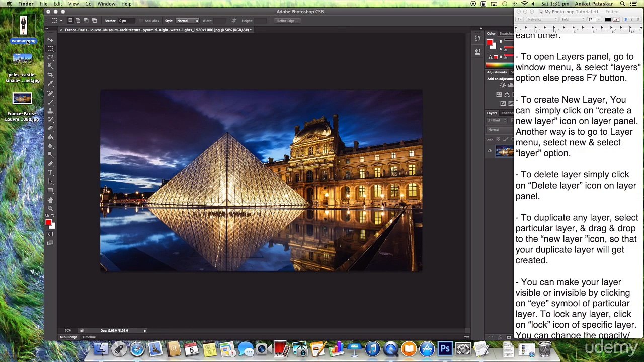Open the status bar info arrow
Image resolution: width=644 pixels, height=362 pixels.
coord(145,331)
